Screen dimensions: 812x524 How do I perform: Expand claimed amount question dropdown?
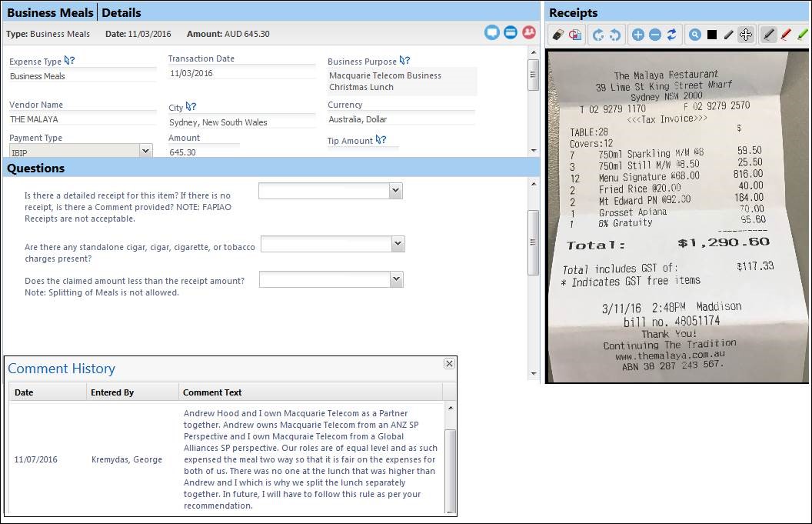point(396,279)
